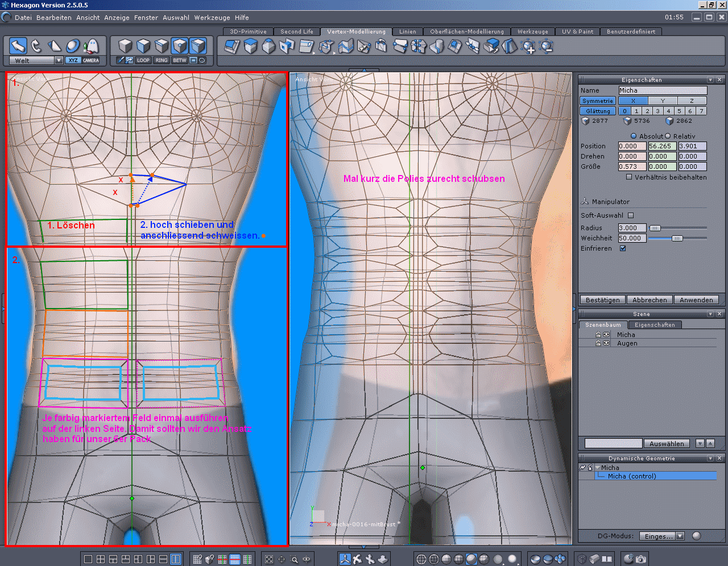Click the Auswählen button
This screenshot has height=566, width=728.
pos(667,444)
